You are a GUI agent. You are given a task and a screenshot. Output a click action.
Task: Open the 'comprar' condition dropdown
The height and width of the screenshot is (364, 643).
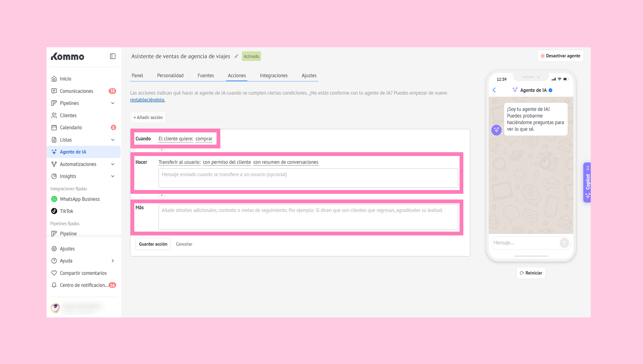(x=204, y=139)
